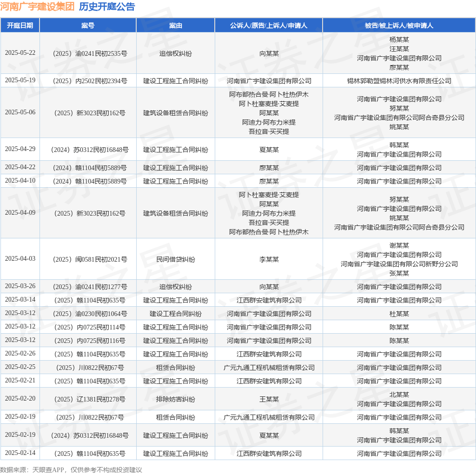Click defendant 汪某某
The height and width of the screenshot is (474, 476).
[399, 49]
